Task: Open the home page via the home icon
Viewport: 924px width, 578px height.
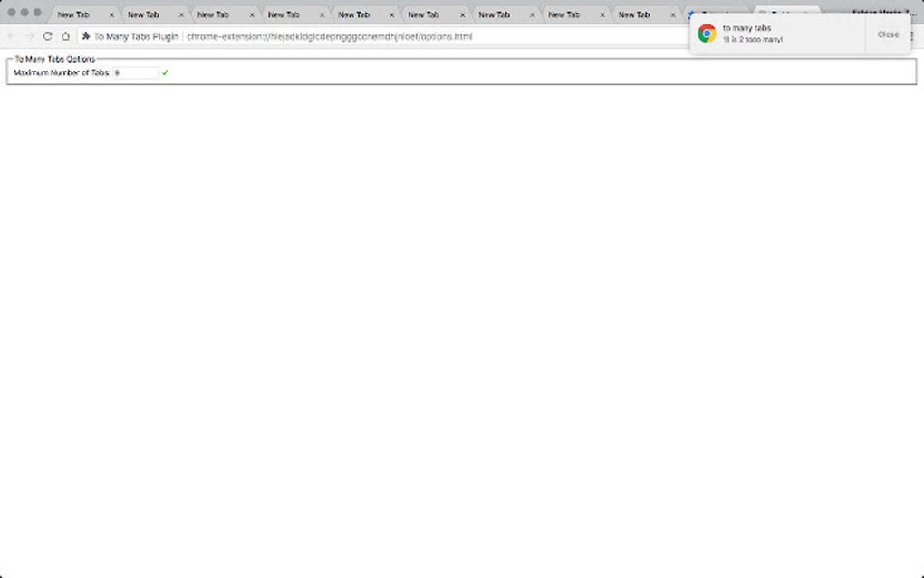Action: click(63, 36)
